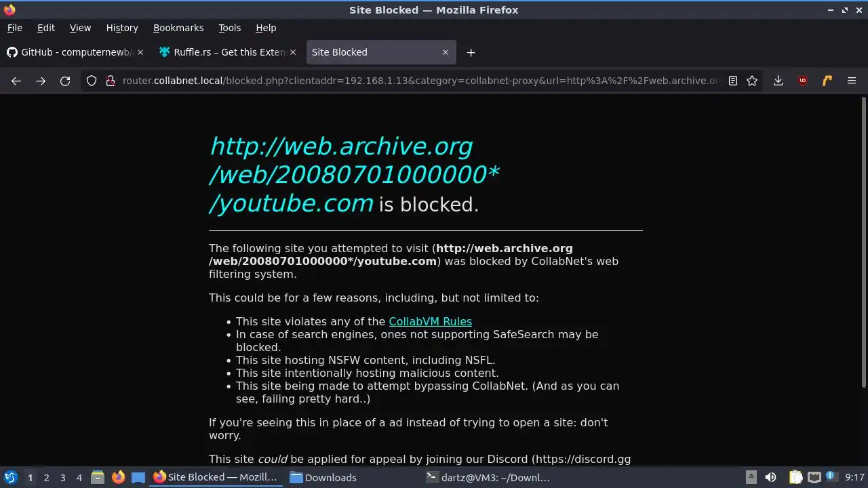This screenshot has width=868, height=488.
Task: Click the insecure connection lock icon
Action: coord(111,81)
